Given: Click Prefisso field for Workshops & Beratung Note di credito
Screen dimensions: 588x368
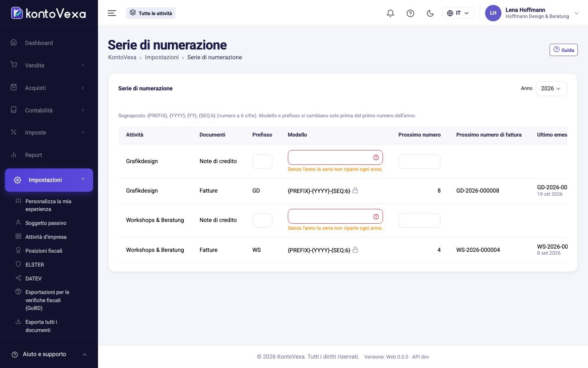Looking at the screenshot, I should [262, 220].
